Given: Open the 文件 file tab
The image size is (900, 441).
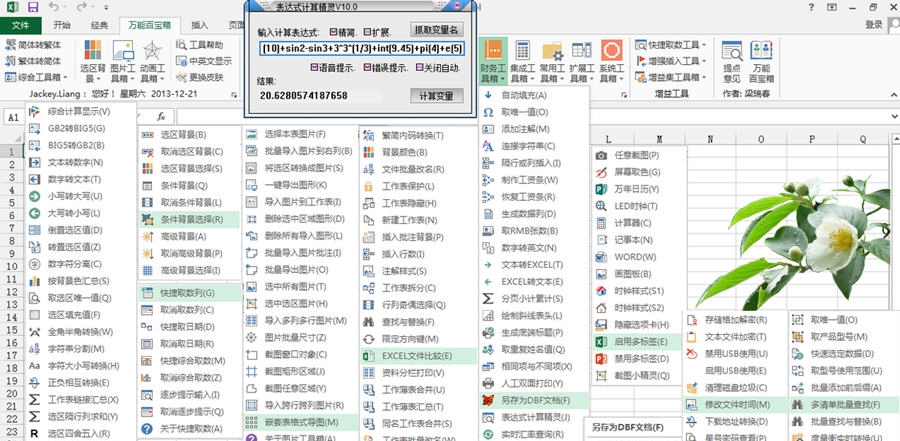Looking at the screenshot, I should (x=21, y=25).
